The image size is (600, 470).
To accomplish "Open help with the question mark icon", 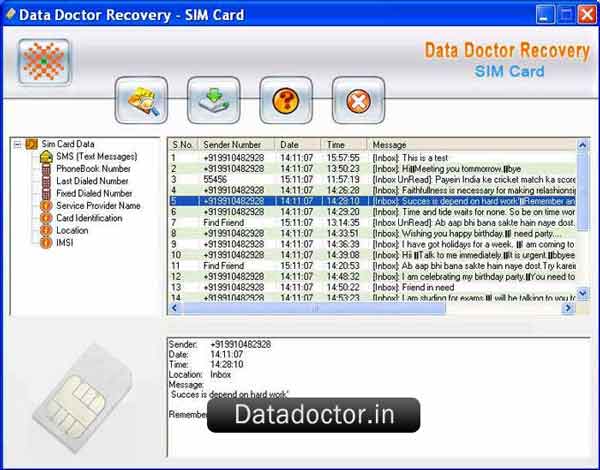I will tap(286, 100).
